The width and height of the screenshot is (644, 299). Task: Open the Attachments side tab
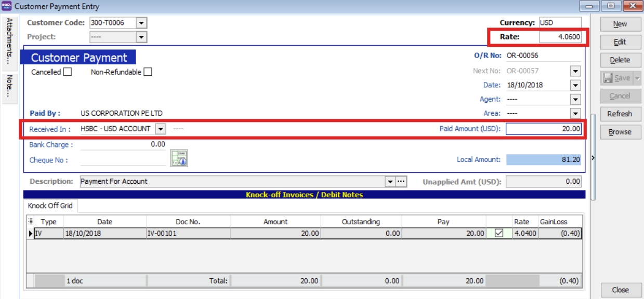pos(9,42)
